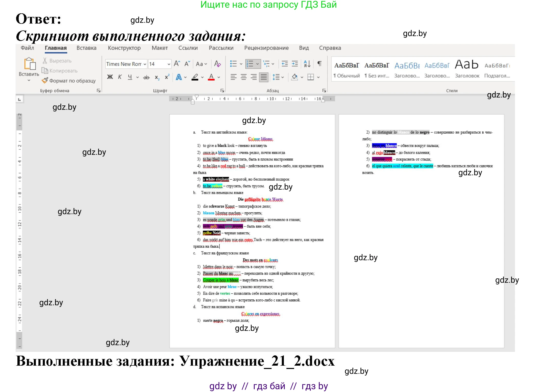Open the Рецензирование ribbon tab

tap(266, 48)
